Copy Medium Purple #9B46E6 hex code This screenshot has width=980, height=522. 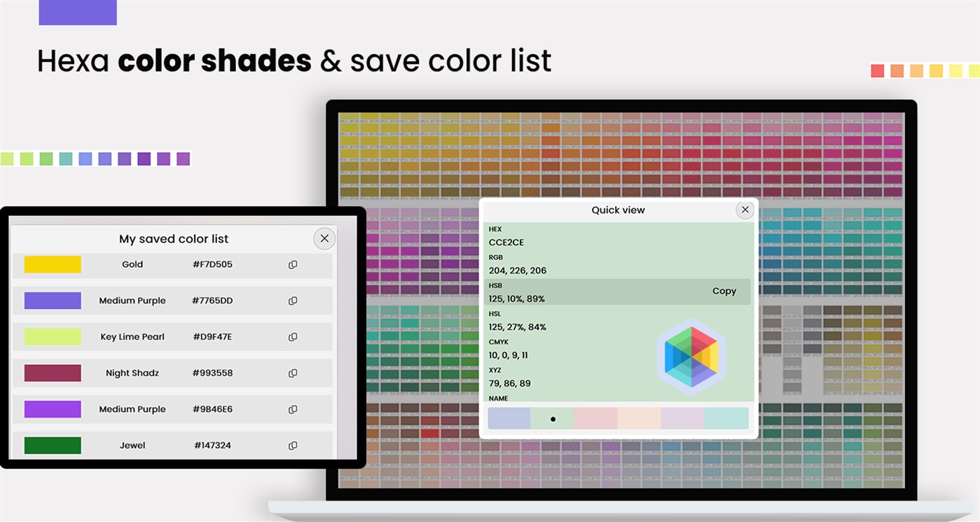click(293, 409)
